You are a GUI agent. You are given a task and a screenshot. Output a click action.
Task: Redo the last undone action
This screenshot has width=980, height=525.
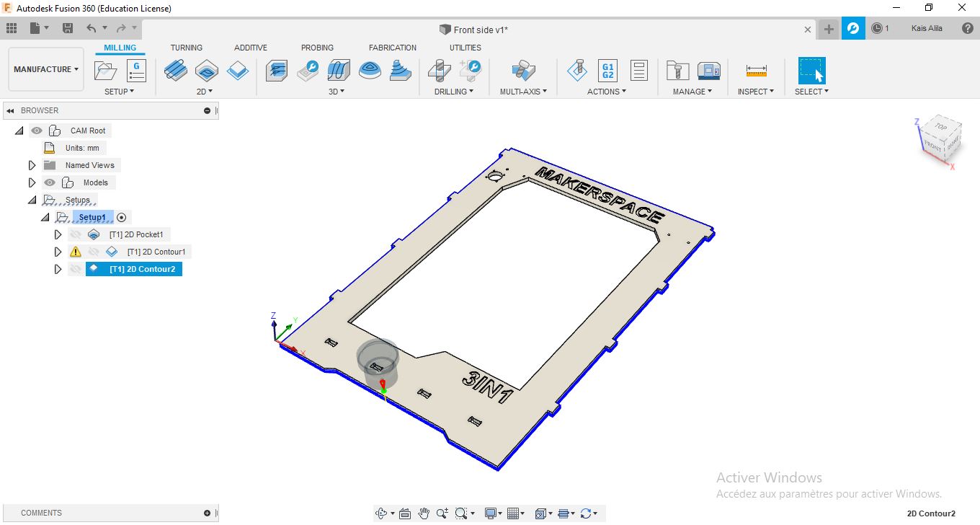(121, 28)
